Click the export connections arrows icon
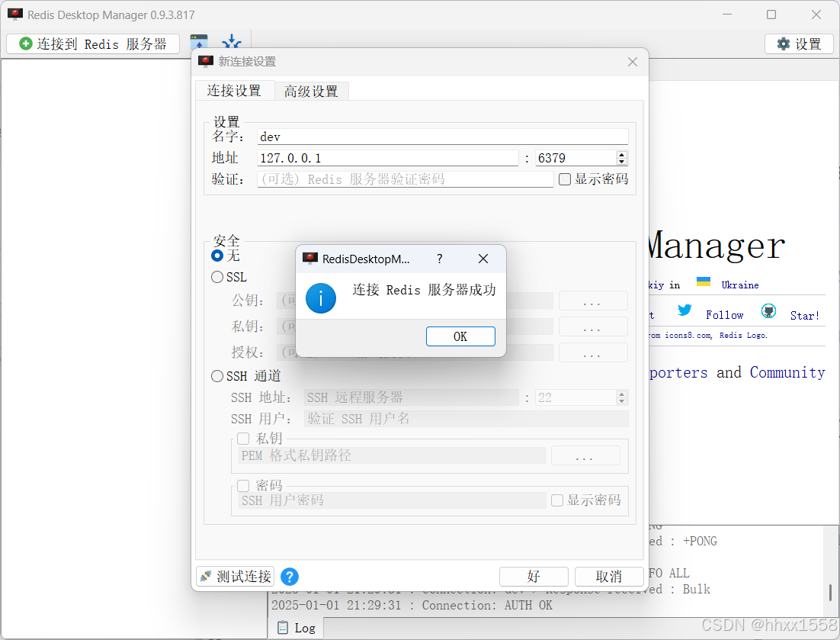 (232, 42)
